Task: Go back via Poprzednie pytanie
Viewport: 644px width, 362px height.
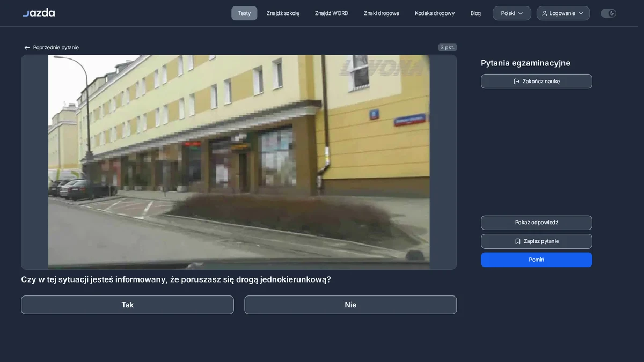Action: click(52, 48)
